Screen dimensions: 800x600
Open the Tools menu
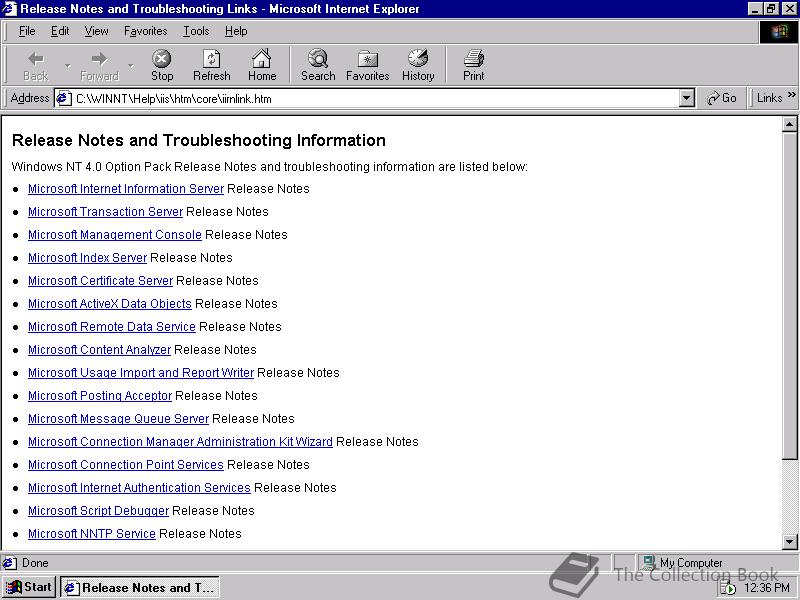[196, 31]
